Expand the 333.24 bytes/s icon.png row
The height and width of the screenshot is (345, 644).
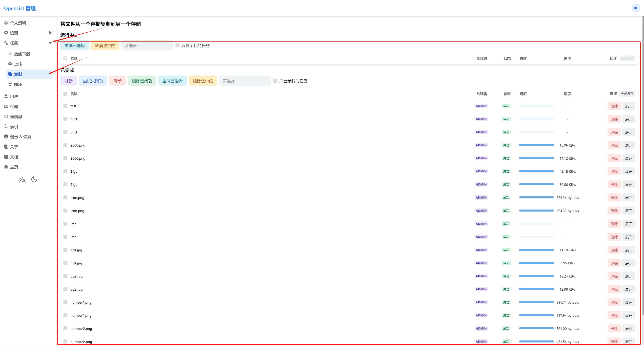[629, 198]
